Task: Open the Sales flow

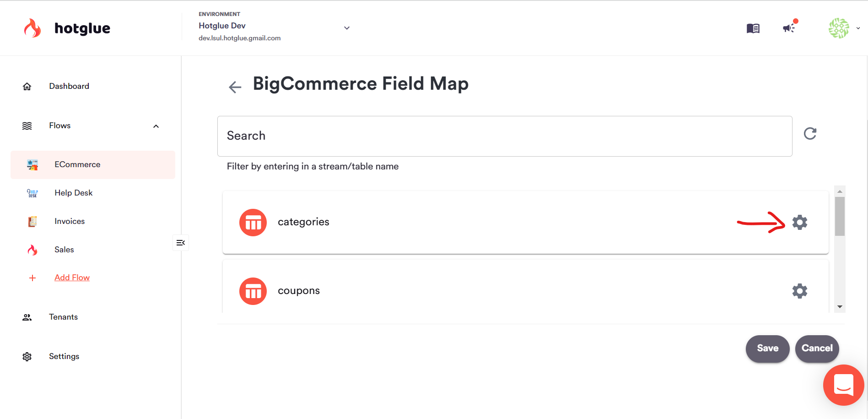Action: click(64, 250)
